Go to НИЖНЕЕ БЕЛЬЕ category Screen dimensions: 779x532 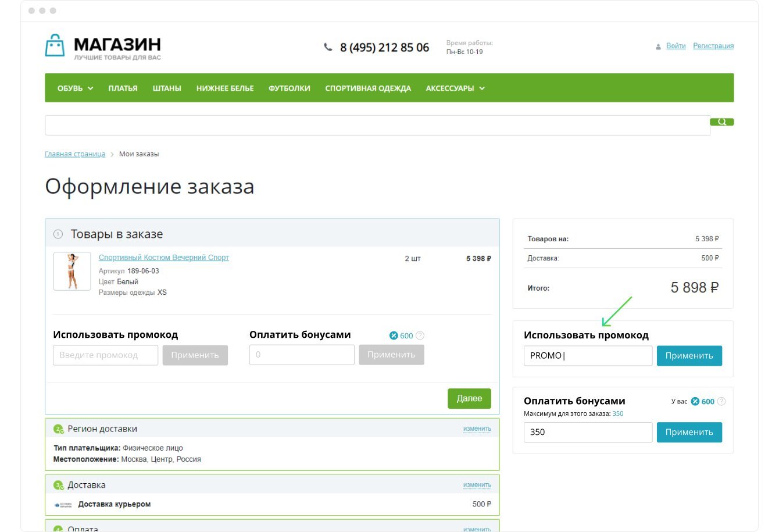pos(225,88)
